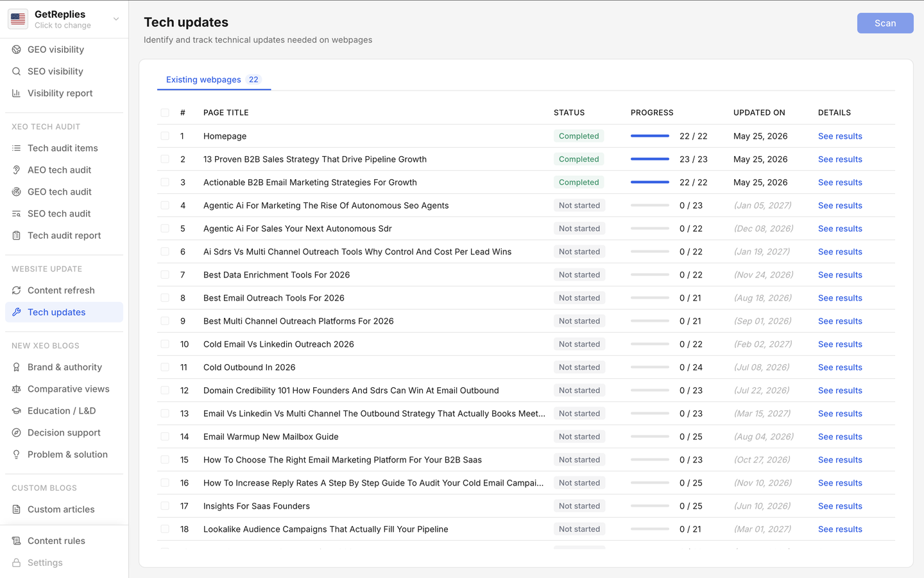Click the Problem & solution lightbulb icon

[x=17, y=455]
